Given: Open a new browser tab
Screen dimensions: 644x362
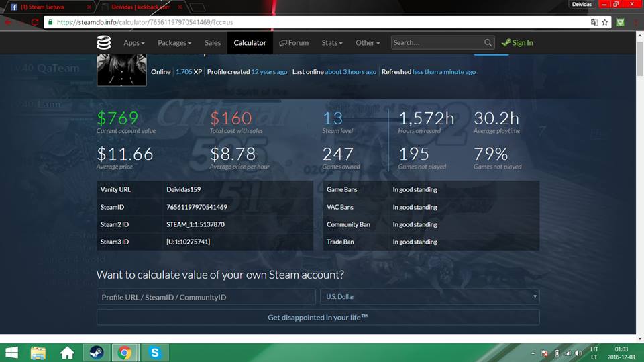Looking at the screenshot, I should pyautogui.click(x=197, y=7).
